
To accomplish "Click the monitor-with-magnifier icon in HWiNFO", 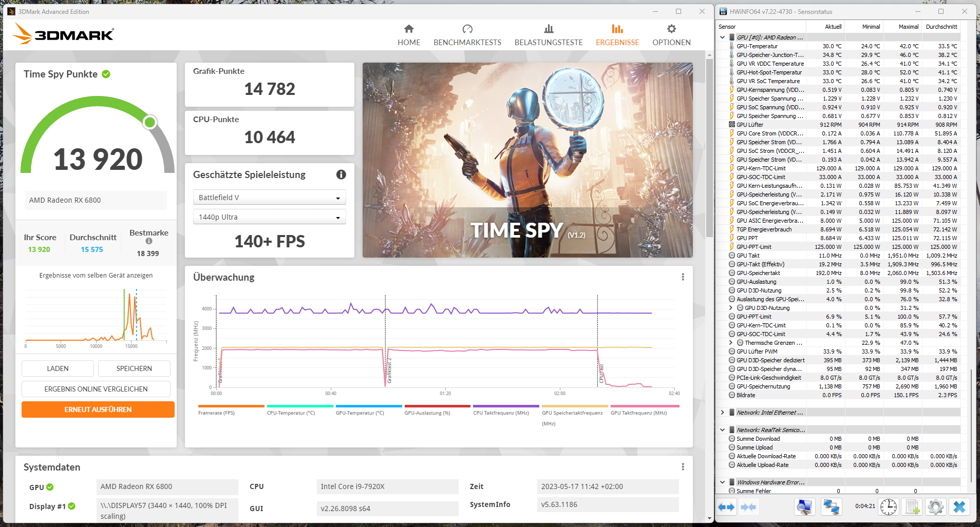I will [x=804, y=507].
